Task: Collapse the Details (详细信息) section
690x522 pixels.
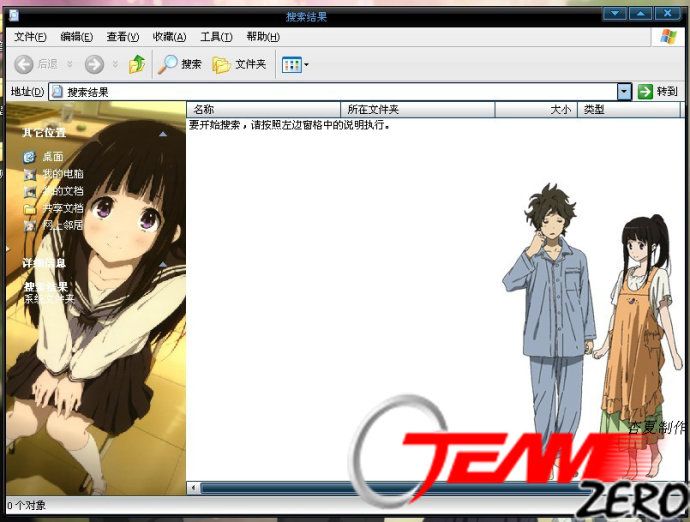Action: click(x=162, y=263)
